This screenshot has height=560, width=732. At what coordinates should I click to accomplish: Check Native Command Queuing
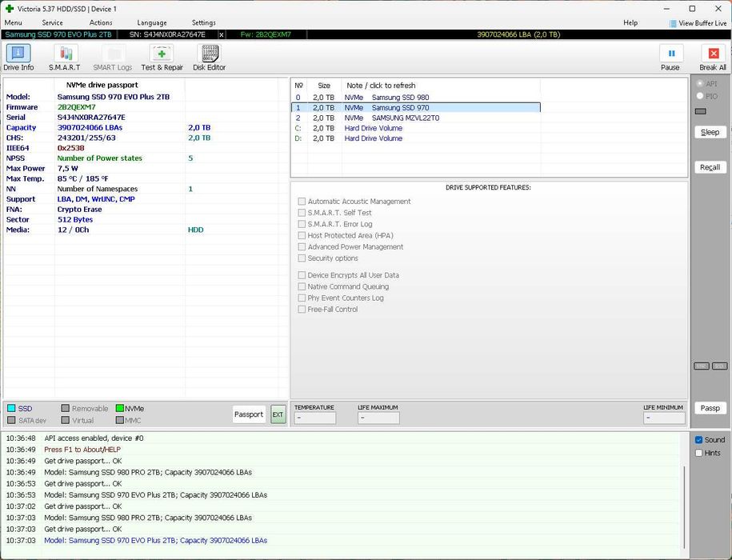[x=302, y=286]
